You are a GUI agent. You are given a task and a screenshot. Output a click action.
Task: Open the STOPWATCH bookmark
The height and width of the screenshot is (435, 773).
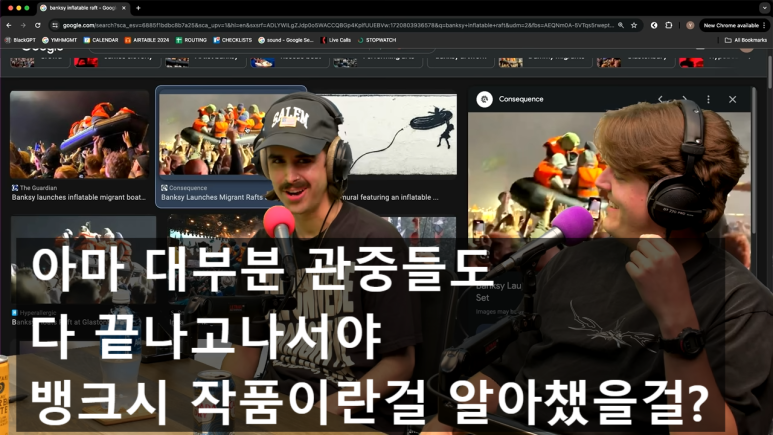pyautogui.click(x=377, y=40)
